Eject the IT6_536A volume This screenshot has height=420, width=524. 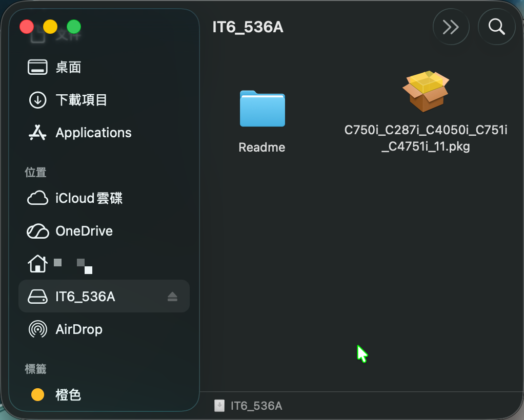(x=172, y=297)
